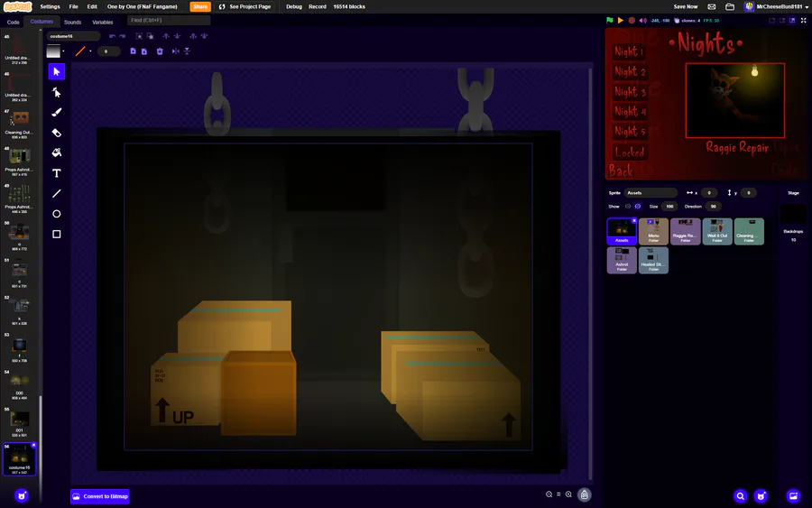Click the sprite Direction field
The height and width of the screenshot is (508, 812).
(713, 206)
